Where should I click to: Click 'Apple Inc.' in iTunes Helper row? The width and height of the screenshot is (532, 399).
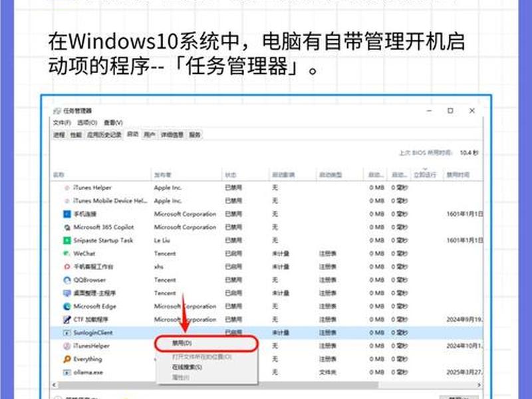[168, 188]
